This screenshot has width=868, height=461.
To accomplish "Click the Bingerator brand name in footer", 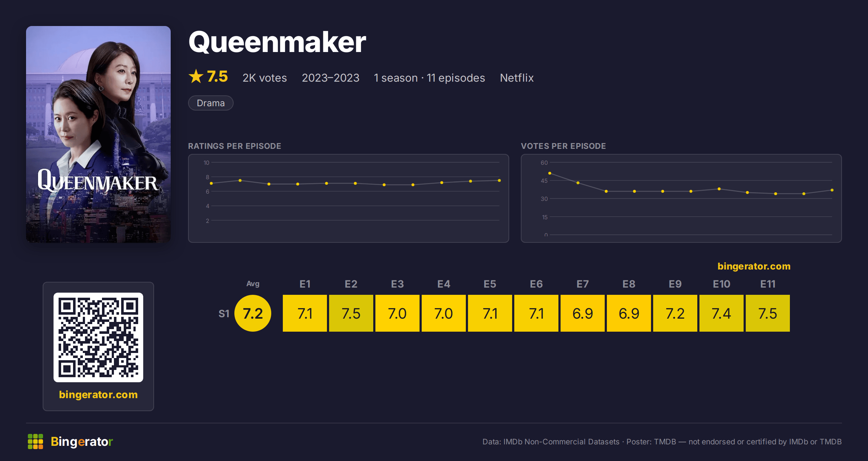I will point(82,441).
